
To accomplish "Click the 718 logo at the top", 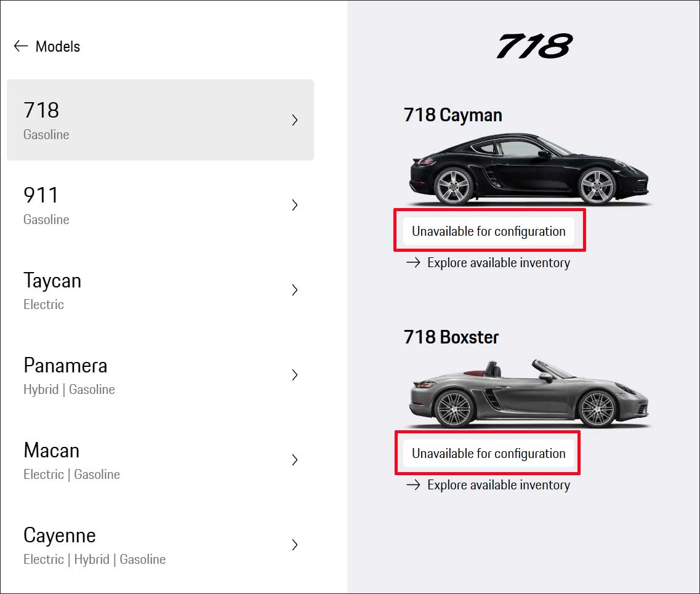I will [534, 47].
